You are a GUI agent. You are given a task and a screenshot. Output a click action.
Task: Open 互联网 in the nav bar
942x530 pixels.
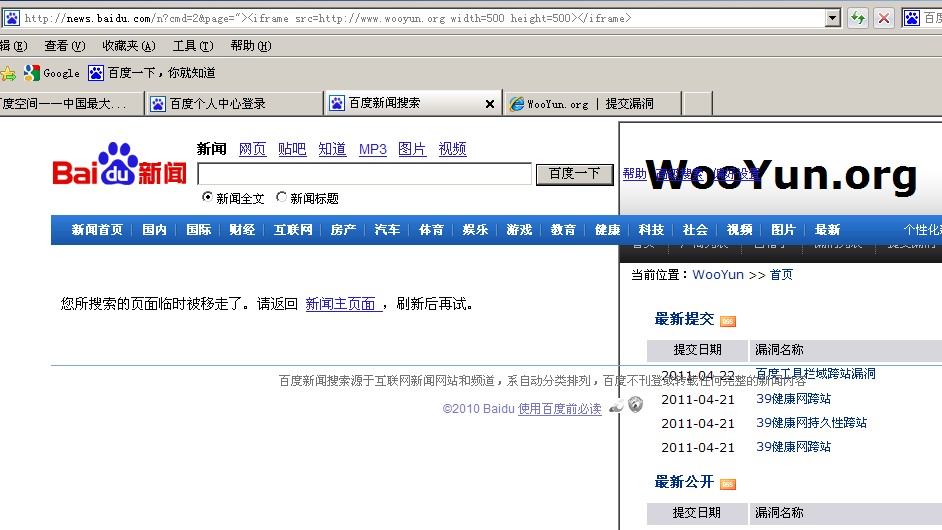[x=293, y=230]
